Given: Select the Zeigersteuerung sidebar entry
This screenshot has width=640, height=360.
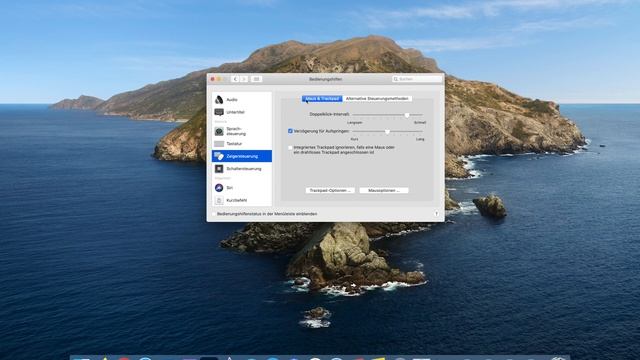Looking at the screenshot, I should (242, 156).
